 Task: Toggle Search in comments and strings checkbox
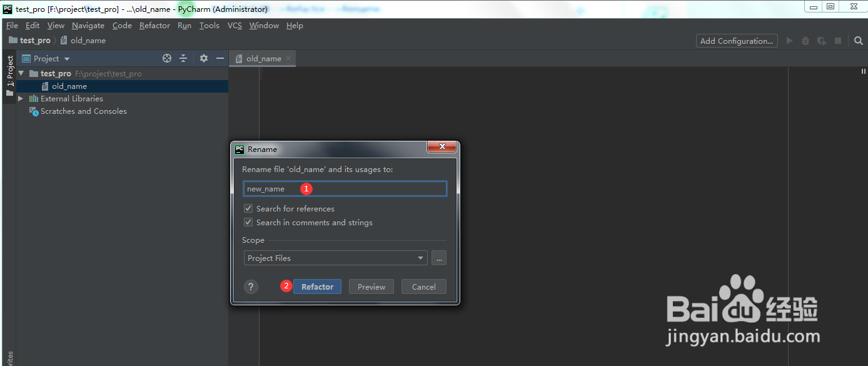(x=248, y=222)
